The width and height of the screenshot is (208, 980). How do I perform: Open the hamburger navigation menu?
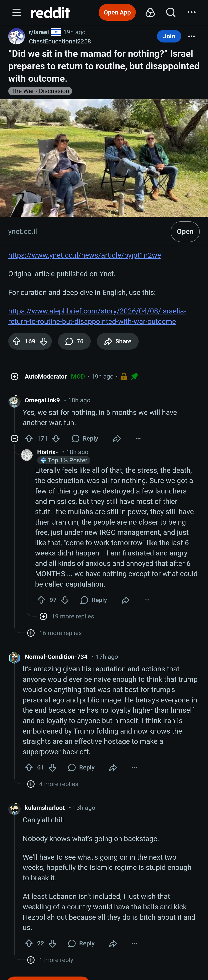click(x=16, y=13)
